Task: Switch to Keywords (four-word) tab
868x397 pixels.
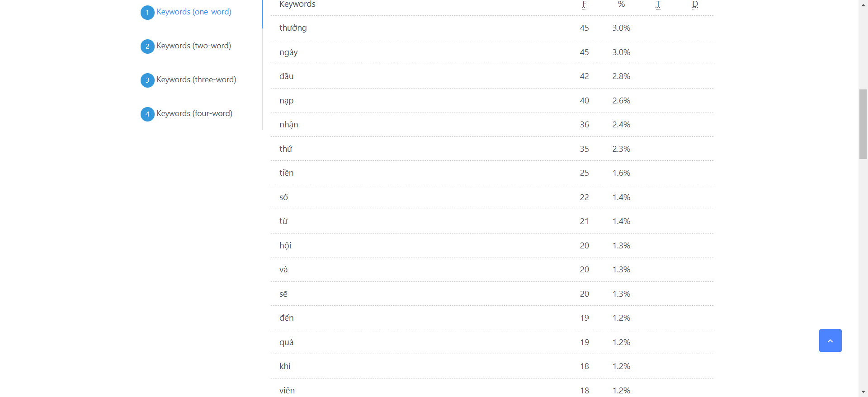Action: (x=194, y=113)
